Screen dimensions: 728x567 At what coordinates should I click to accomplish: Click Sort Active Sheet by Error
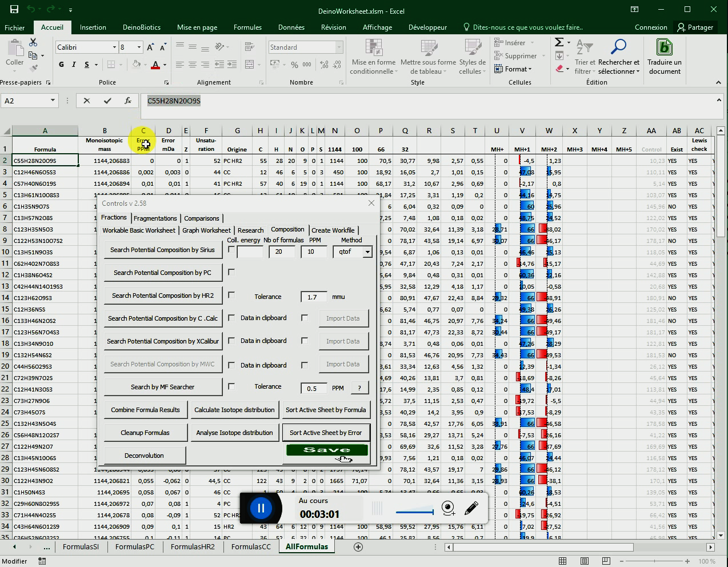[x=326, y=433]
